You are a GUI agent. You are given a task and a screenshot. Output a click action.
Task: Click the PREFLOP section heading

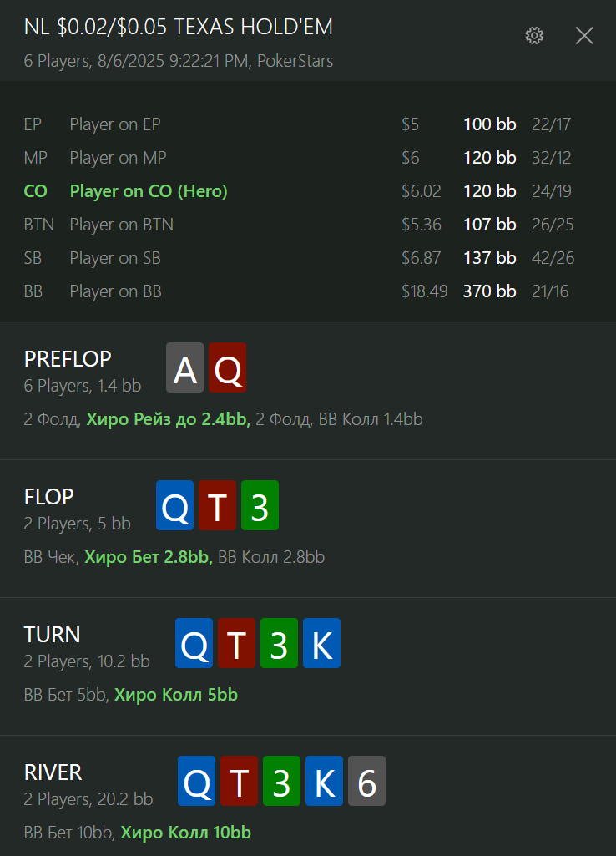(68, 358)
